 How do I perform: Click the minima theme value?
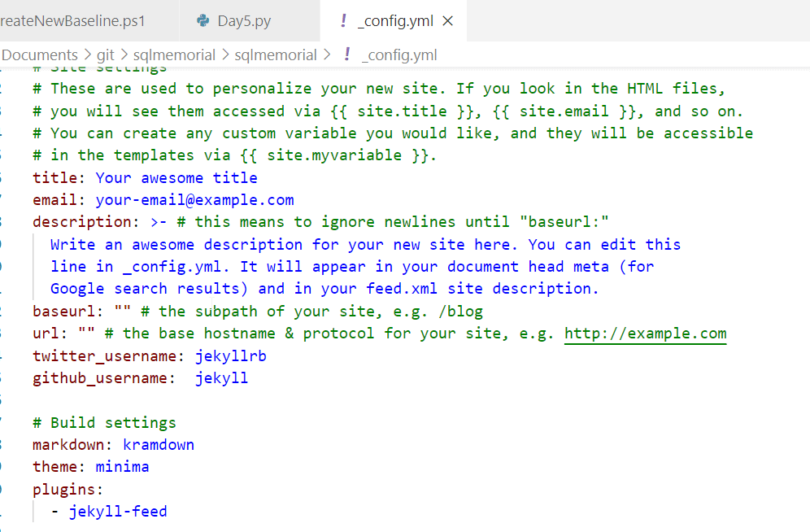[x=123, y=467]
